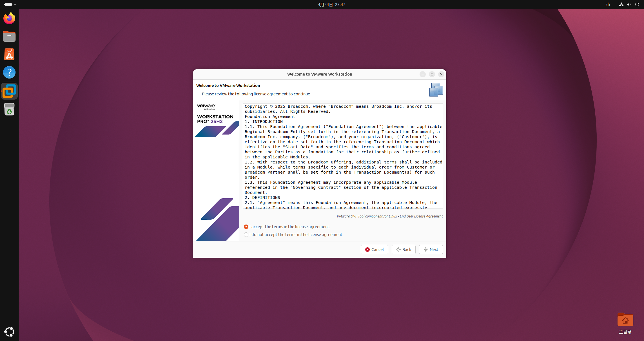Launch Ubuntu App Center from dock
This screenshot has width=644, height=341.
pyautogui.click(x=9, y=54)
